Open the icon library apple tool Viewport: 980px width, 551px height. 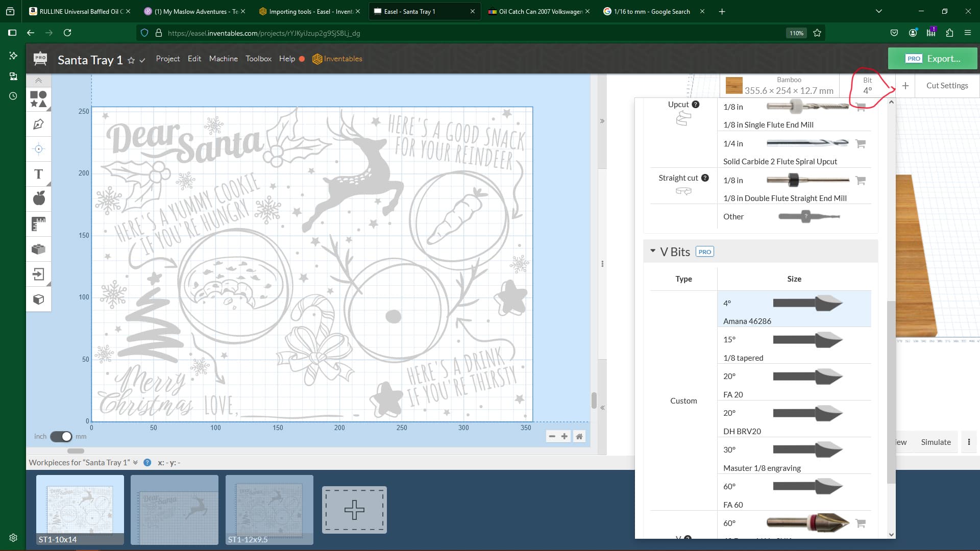tap(38, 198)
